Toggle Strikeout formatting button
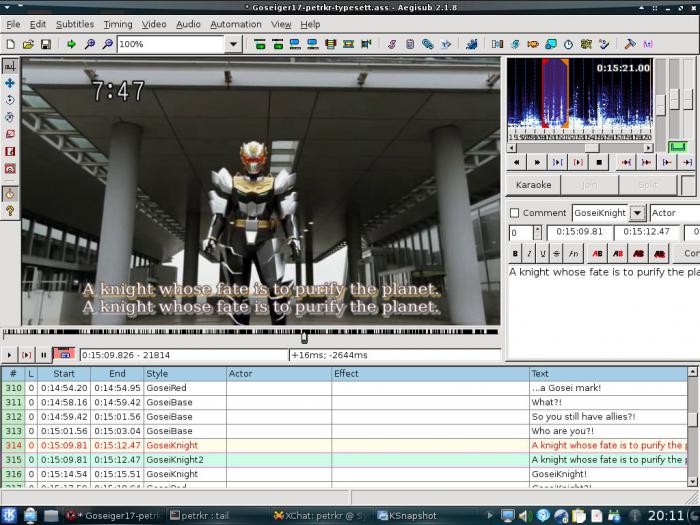Viewport: 700px width, 525px height. [556, 254]
